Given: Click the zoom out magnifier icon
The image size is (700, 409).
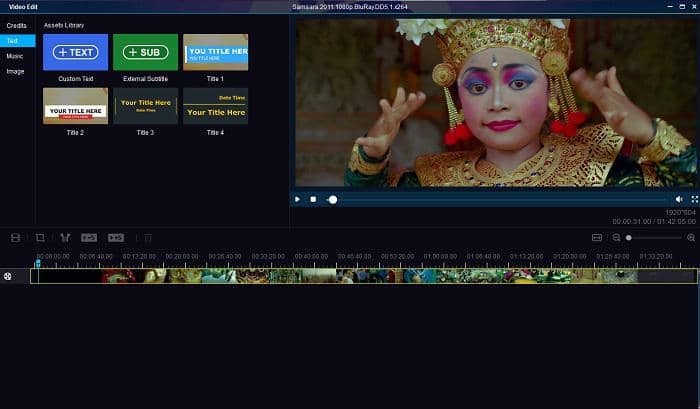Looking at the screenshot, I should coord(617,238).
